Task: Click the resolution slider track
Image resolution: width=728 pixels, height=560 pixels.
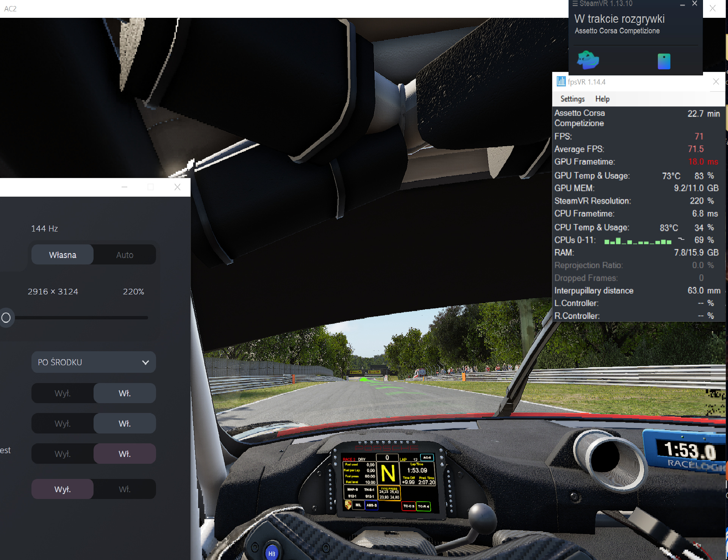Action: [x=81, y=318]
